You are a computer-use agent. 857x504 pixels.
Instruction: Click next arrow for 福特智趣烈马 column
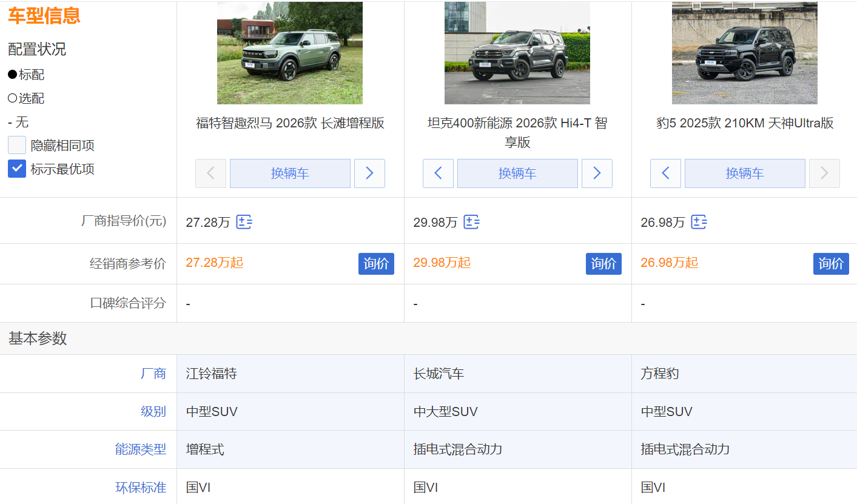[369, 173]
